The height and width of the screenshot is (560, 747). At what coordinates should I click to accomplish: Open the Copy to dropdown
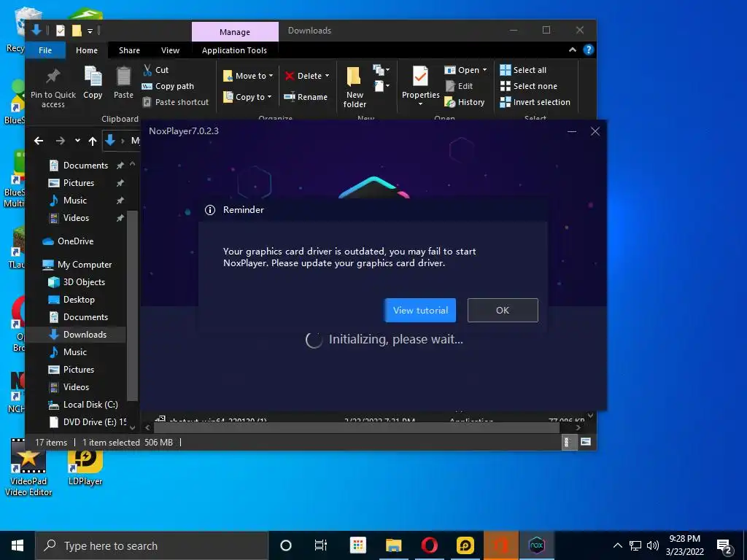pyautogui.click(x=248, y=97)
